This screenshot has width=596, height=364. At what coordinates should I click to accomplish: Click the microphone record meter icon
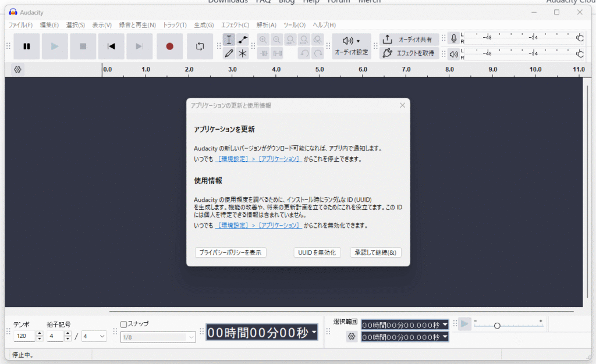pyautogui.click(x=453, y=38)
